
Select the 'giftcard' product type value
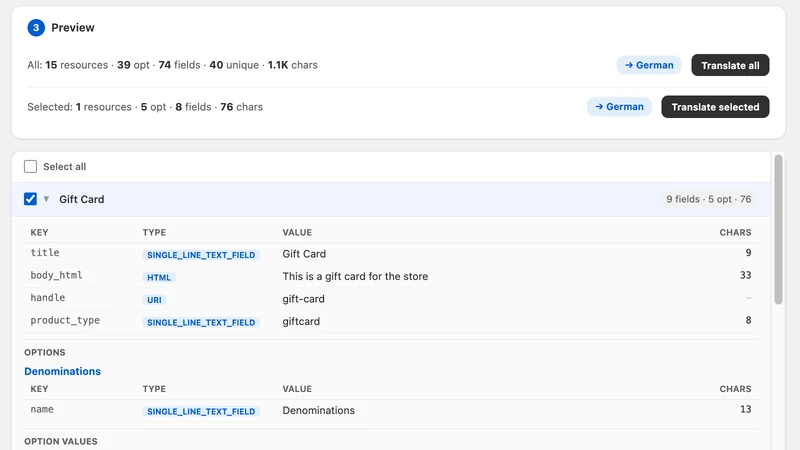tap(301, 321)
